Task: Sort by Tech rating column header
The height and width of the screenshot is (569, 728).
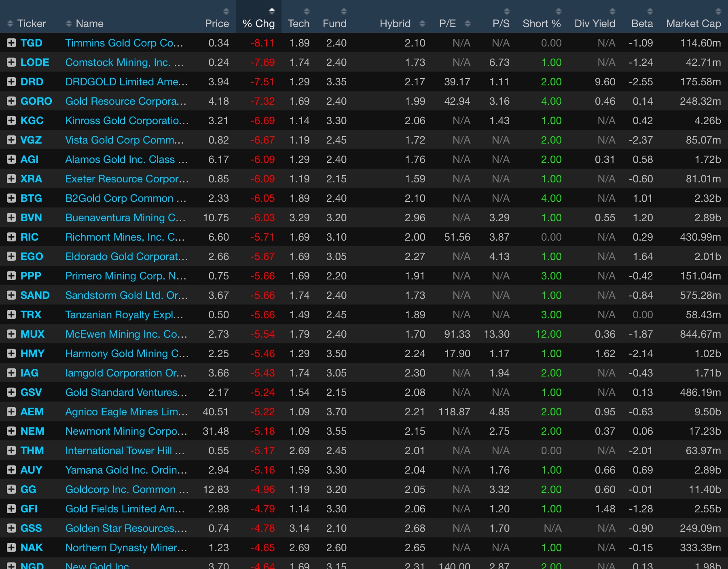Action: (x=298, y=23)
